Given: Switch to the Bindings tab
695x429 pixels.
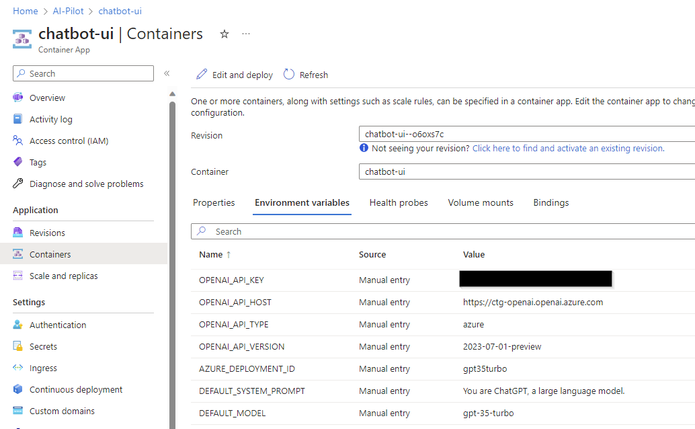Looking at the screenshot, I should click(551, 203).
